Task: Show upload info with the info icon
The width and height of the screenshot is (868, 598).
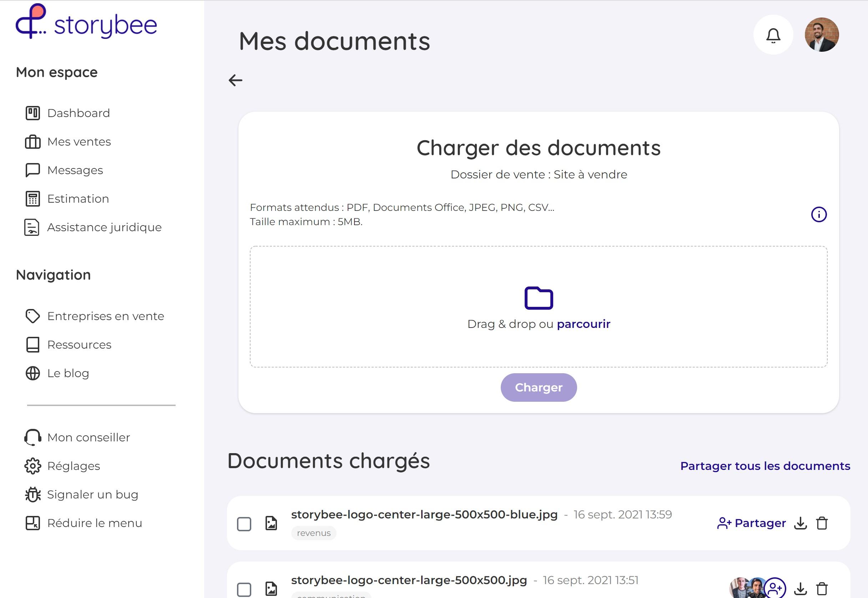Action: click(818, 215)
